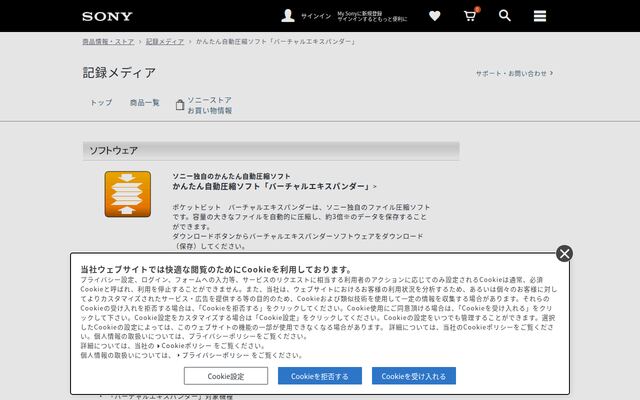The image size is (640, 400).
Task: Open サポート・お問い合わせ link
Action: click(514, 73)
